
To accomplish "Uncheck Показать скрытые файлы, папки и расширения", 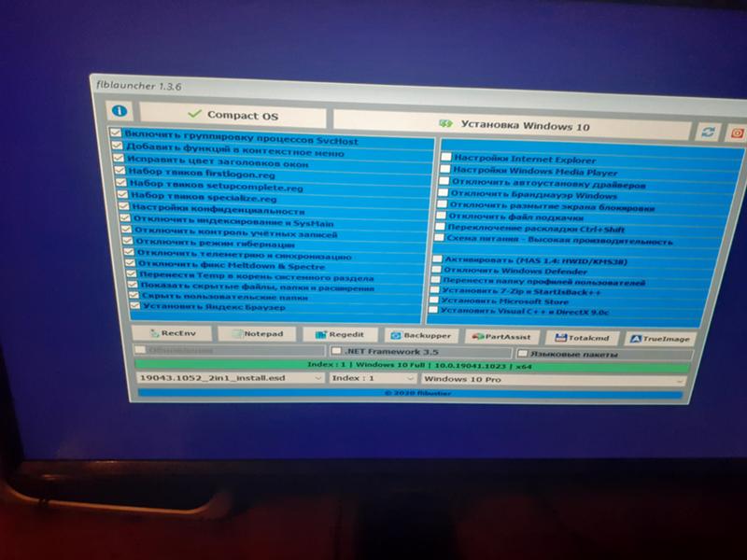I will click(133, 285).
